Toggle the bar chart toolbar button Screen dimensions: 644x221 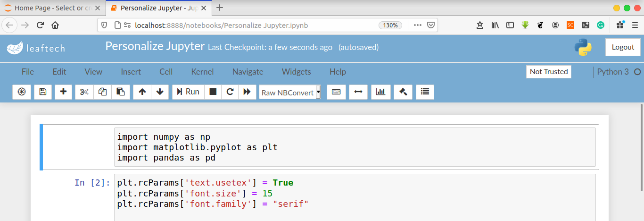[380, 92]
